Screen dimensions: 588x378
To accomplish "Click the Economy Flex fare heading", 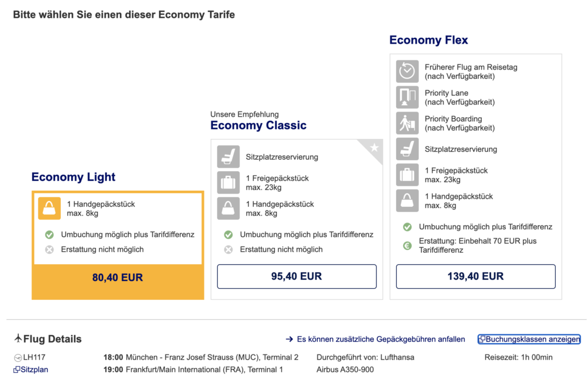I will 428,40.
